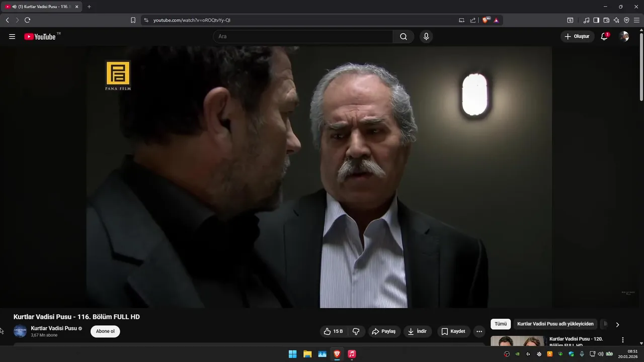The width and height of the screenshot is (644, 362).
Task: Open Brave media playlist music icon
Action: [x=586, y=20]
